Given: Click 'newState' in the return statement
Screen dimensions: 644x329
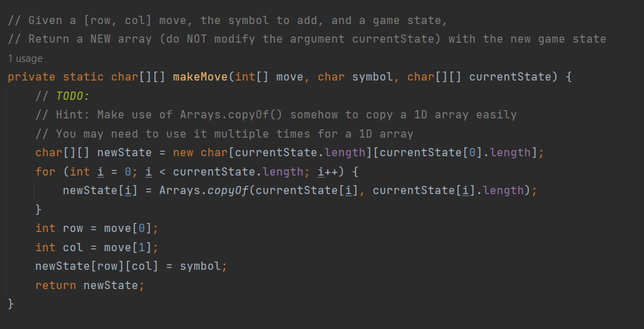Looking at the screenshot, I should (x=110, y=285).
